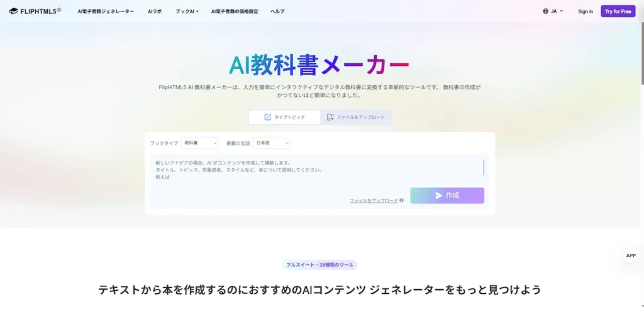Click the file upload icon in tab
644x309 pixels.
point(330,117)
